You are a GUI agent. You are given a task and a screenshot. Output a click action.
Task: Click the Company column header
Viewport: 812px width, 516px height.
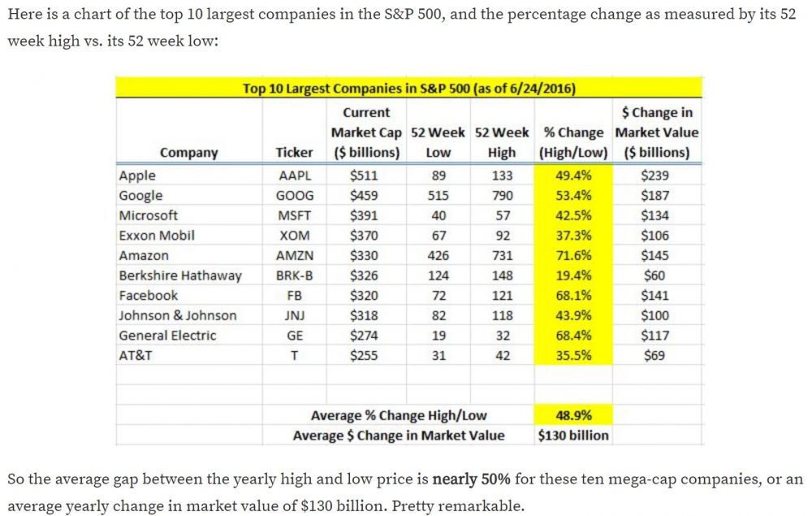[189, 152]
